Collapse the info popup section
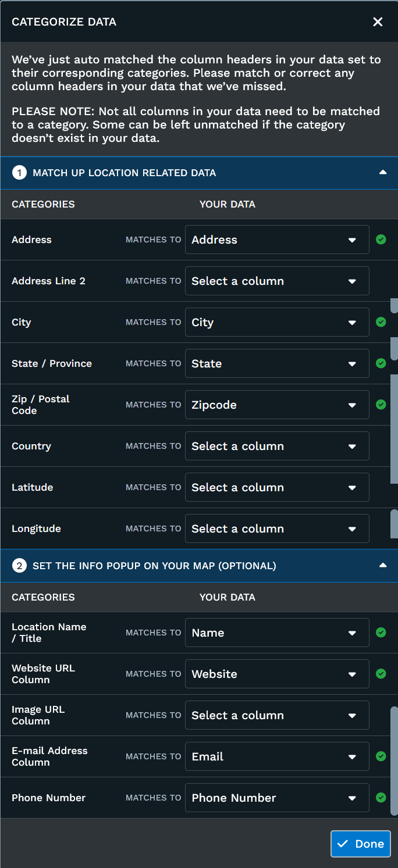Image resolution: width=398 pixels, height=868 pixels. tap(383, 565)
